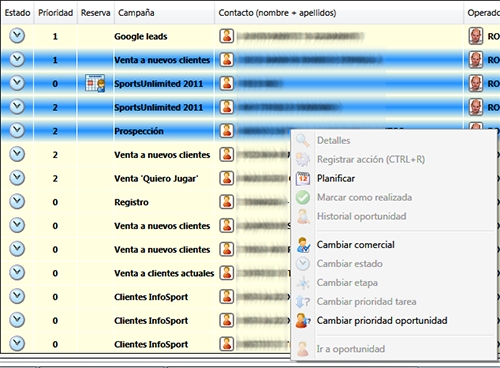The image size is (500, 368).
Task: Select SportsUnlimited 2011 text in the priority 0 row
Action: (158, 84)
